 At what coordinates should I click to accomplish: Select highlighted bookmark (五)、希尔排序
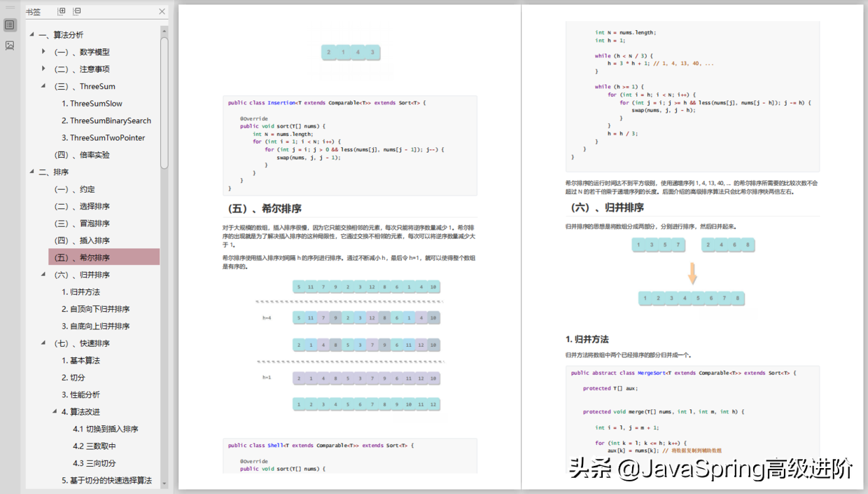point(104,257)
